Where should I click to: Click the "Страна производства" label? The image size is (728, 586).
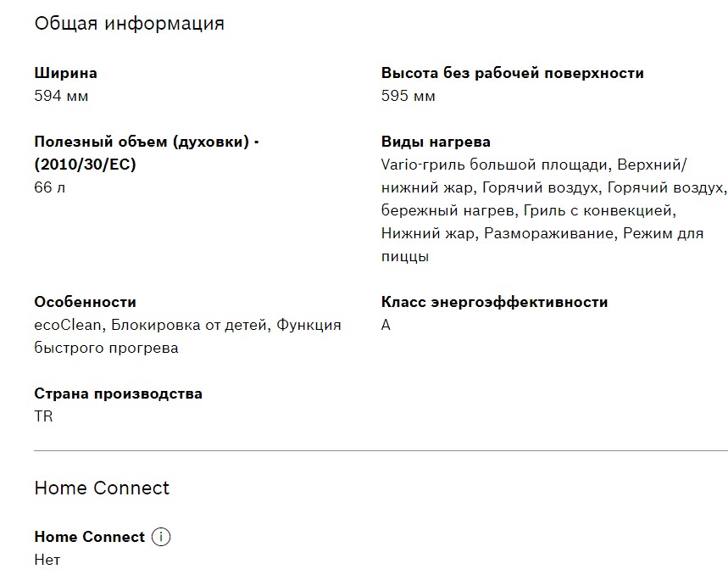pyautogui.click(x=118, y=393)
